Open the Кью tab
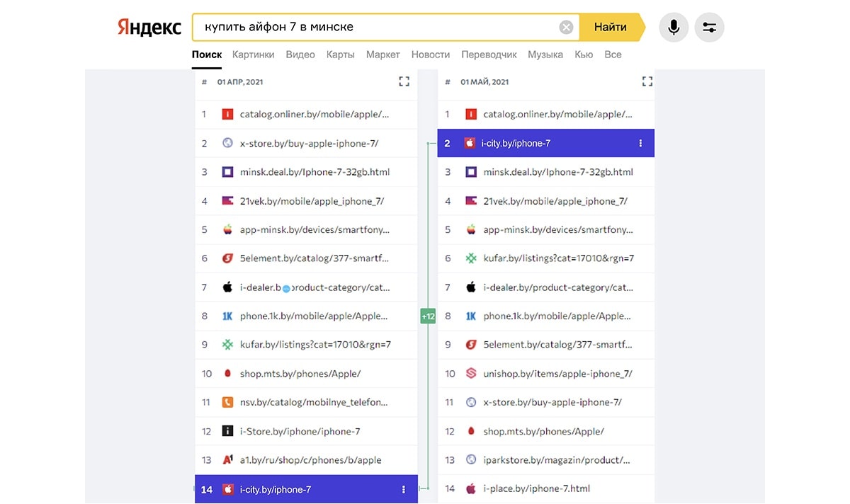 click(584, 55)
